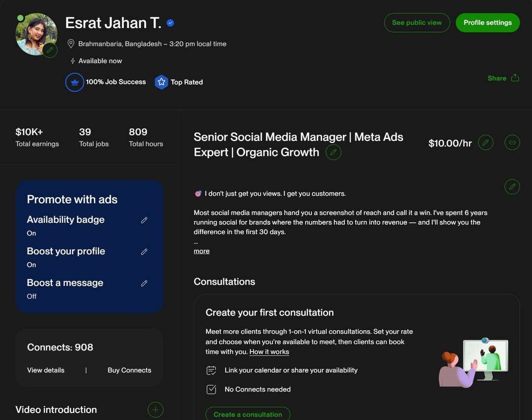Screen dimensions: 532x420
Task: Open the How it works link
Action: pyautogui.click(x=269, y=352)
